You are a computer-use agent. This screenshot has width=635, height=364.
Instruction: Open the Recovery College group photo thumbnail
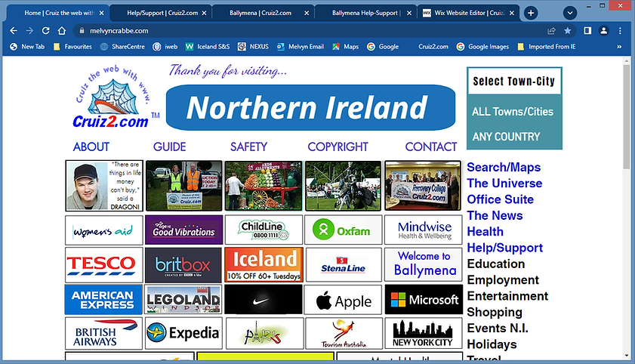tap(423, 186)
